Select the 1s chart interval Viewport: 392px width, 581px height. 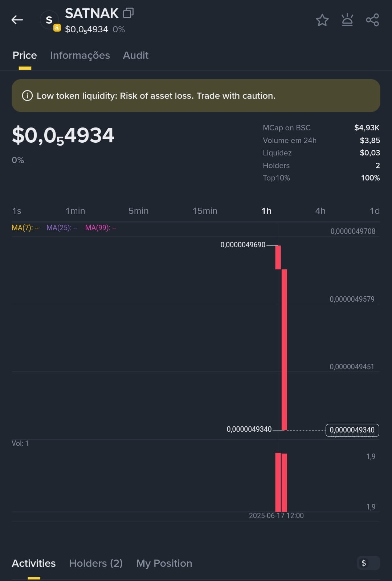pyautogui.click(x=17, y=211)
